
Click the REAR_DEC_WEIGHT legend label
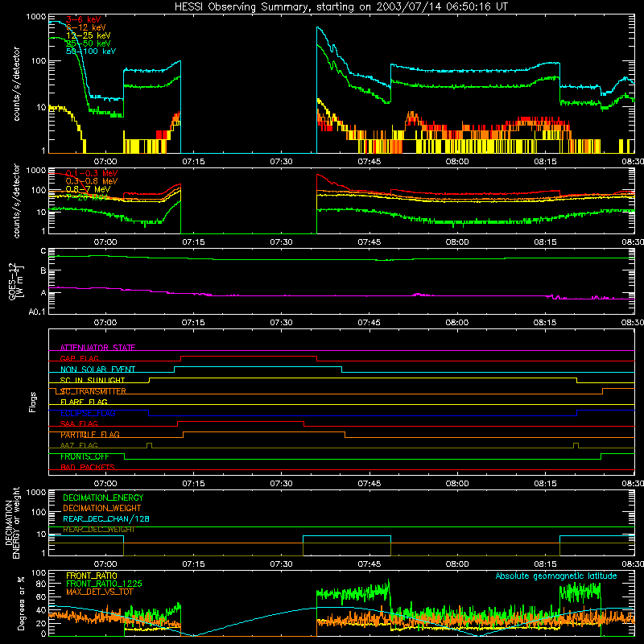pos(98,530)
